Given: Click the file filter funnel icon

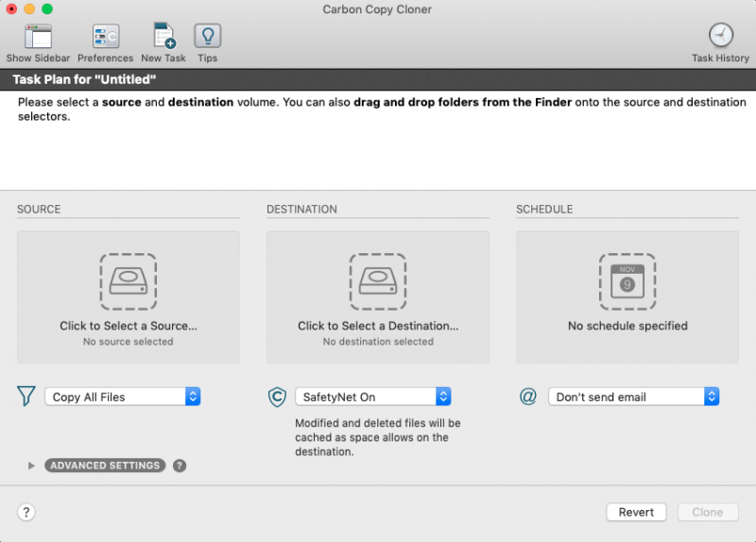Looking at the screenshot, I should tap(26, 396).
